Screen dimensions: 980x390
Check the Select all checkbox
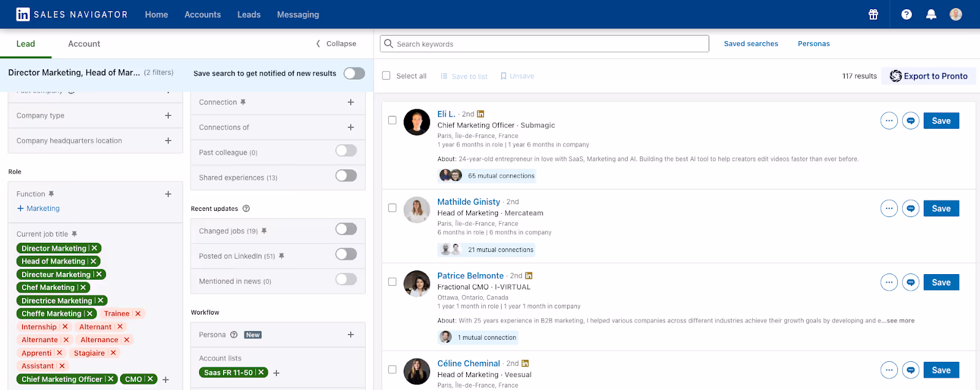(386, 75)
